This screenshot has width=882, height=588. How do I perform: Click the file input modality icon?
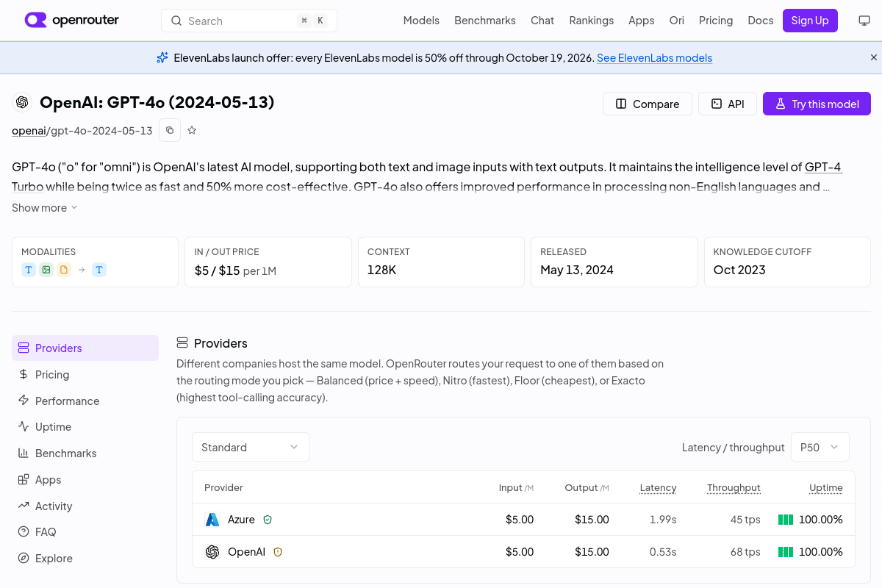(64, 270)
